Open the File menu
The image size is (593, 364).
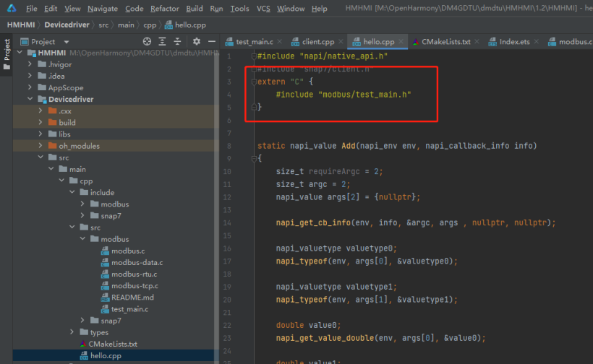(31, 9)
